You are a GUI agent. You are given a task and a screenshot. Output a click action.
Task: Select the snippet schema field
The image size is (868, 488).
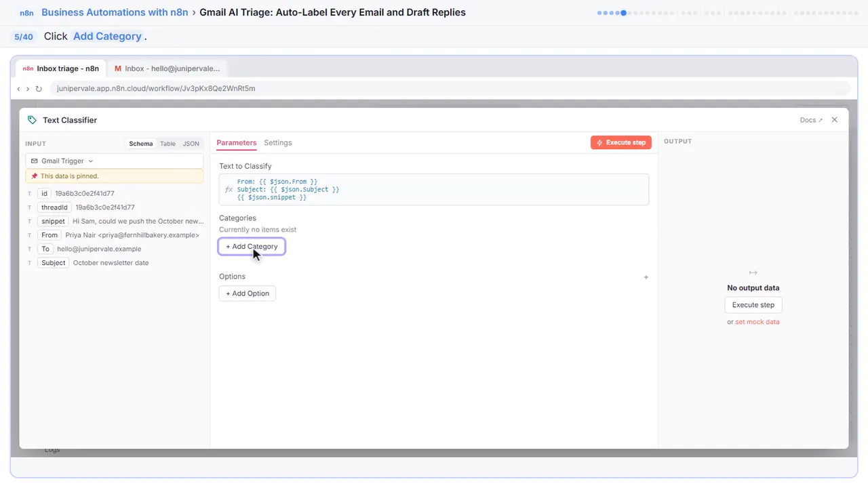(x=54, y=222)
